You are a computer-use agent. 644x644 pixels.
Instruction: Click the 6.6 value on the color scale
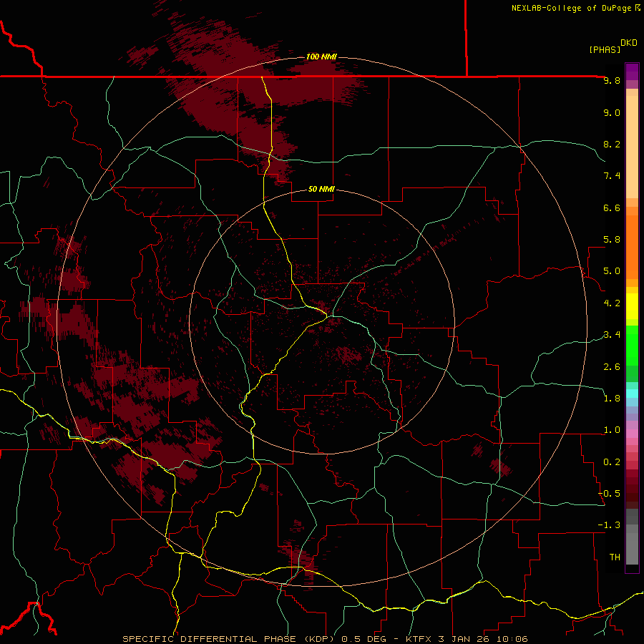612,208
